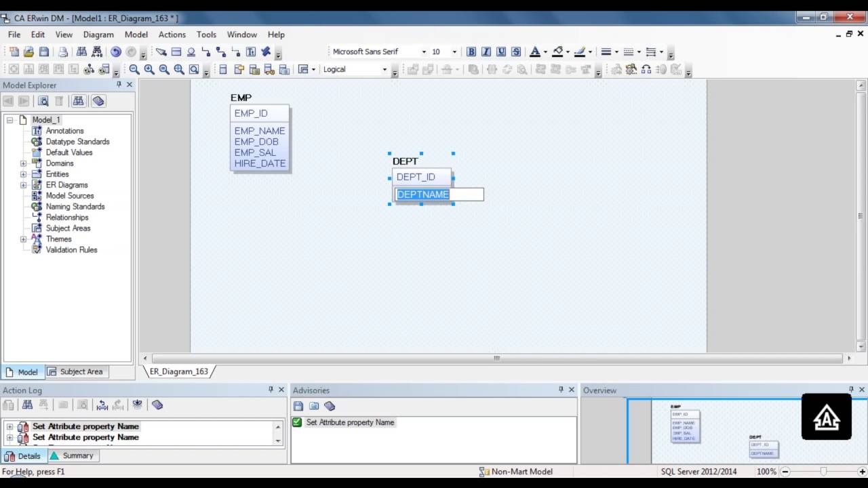
Task: Select the Sub-category relationship tool
Action: (x=191, y=52)
